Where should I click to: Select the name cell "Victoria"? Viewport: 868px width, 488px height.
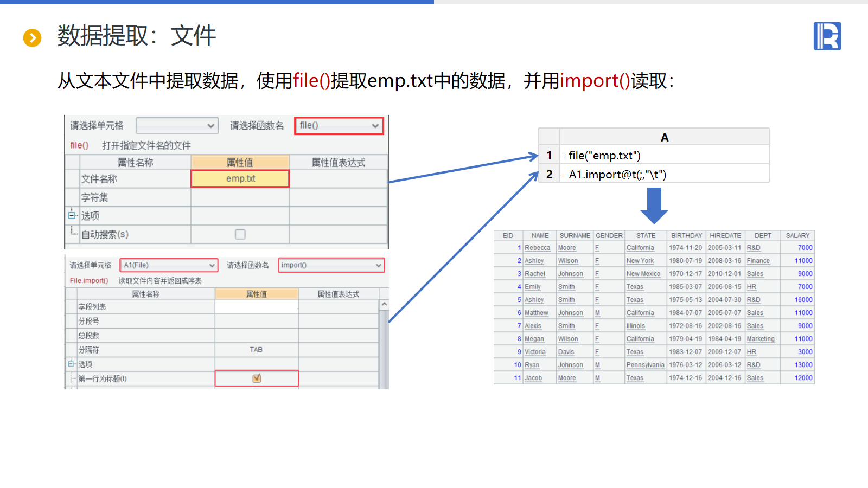click(x=540, y=352)
